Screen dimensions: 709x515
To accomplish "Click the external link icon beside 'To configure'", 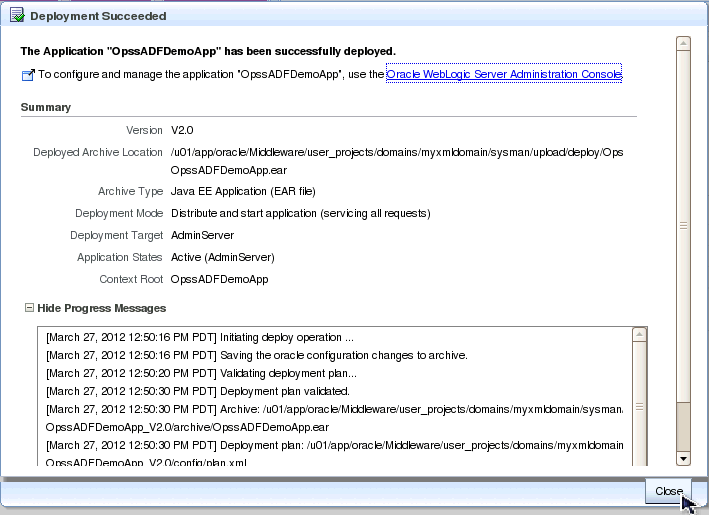I will coord(28,75).
